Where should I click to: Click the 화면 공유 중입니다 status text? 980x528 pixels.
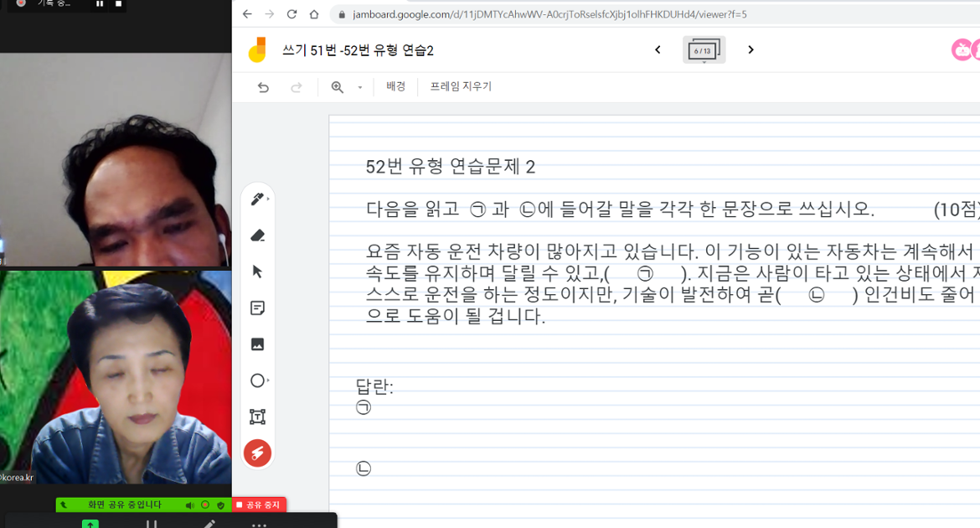point(124,505)
